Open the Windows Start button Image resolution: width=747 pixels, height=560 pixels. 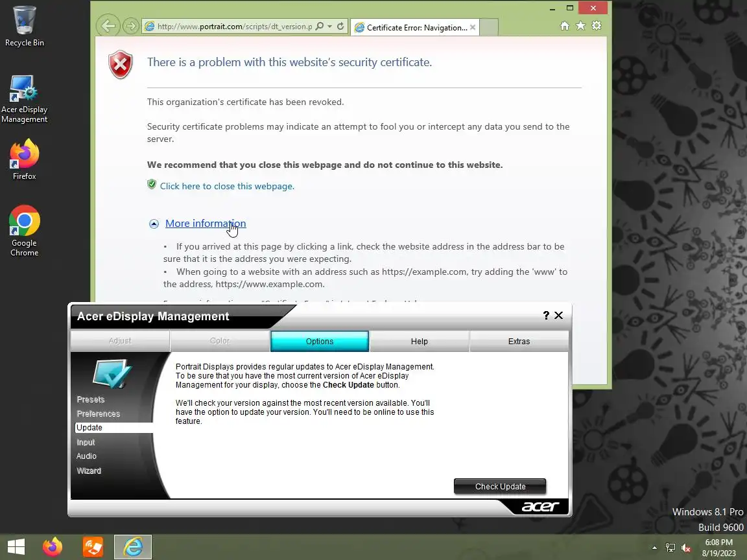click(x=16, y=546)
